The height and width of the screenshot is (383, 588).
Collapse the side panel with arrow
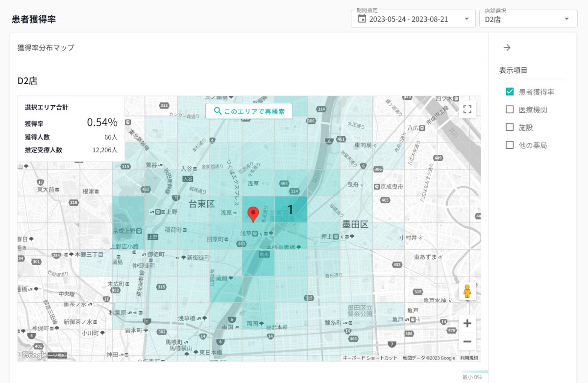[507, 48]
